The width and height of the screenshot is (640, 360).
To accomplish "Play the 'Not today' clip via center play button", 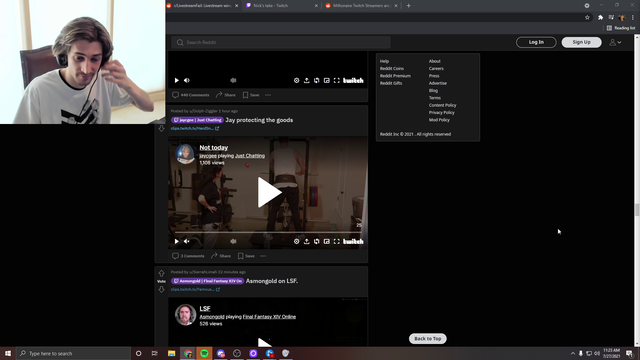I will click(x=269, y=192).
